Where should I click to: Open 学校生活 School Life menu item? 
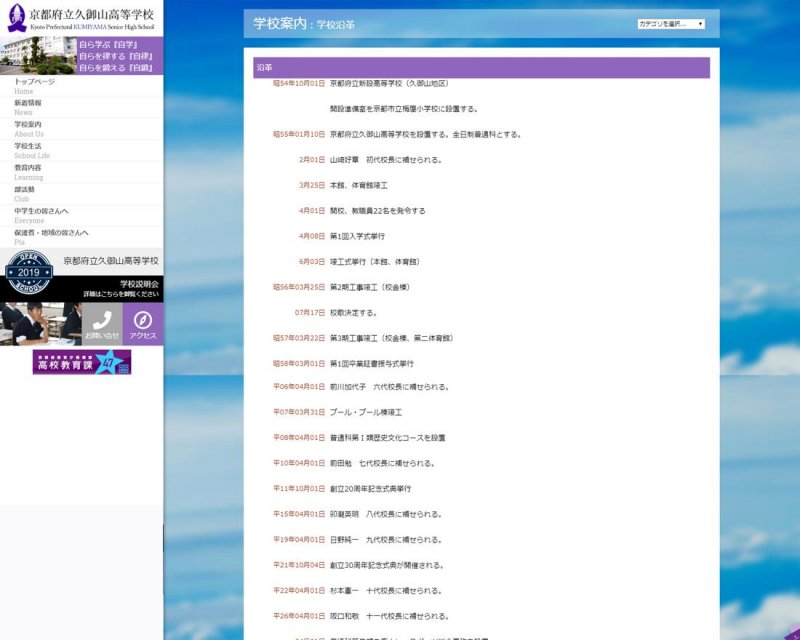click(x=32, y=150)
